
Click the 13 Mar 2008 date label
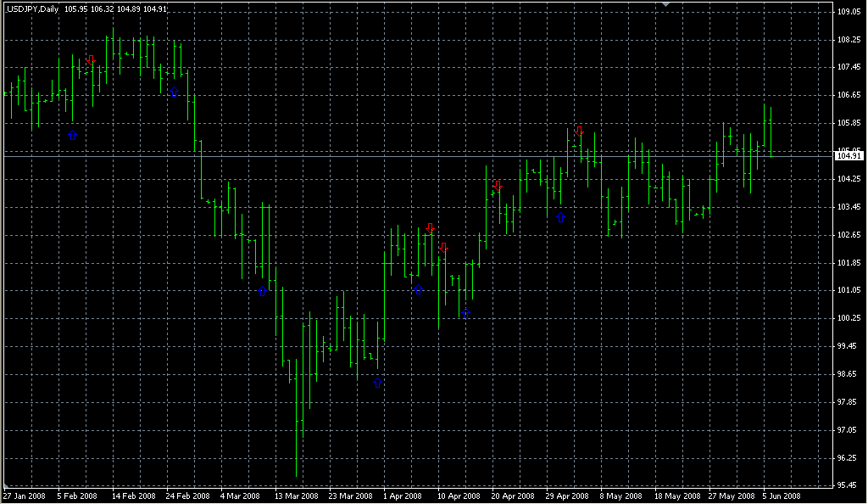click(x=297, y=496)
